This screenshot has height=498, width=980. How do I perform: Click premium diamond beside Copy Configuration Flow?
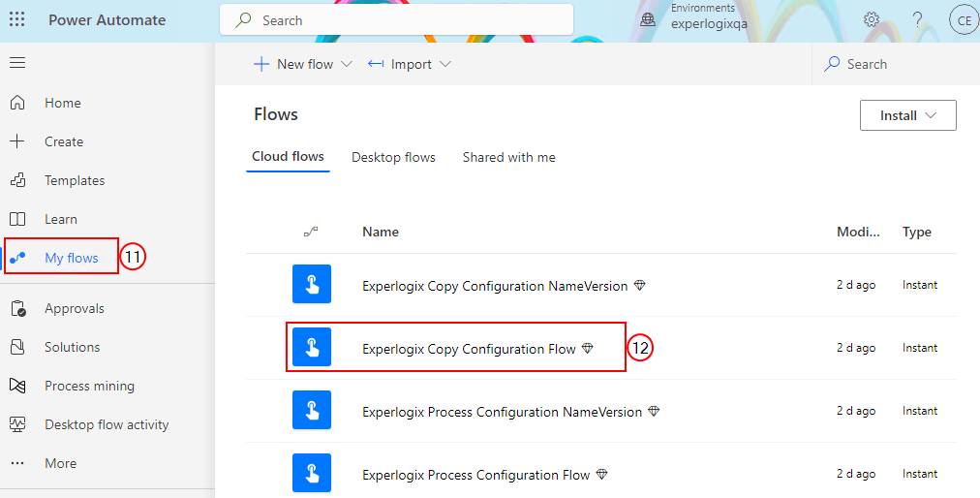[588, 349]
